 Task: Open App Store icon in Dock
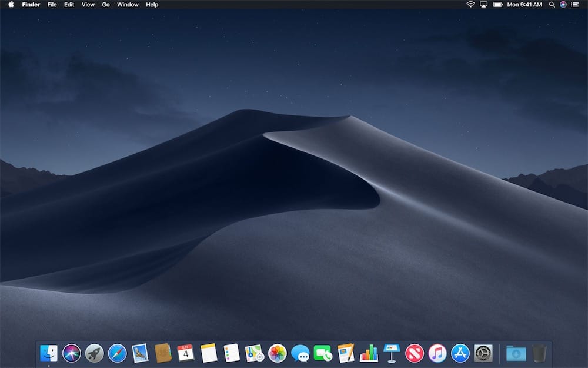click(x=460, y=353)
